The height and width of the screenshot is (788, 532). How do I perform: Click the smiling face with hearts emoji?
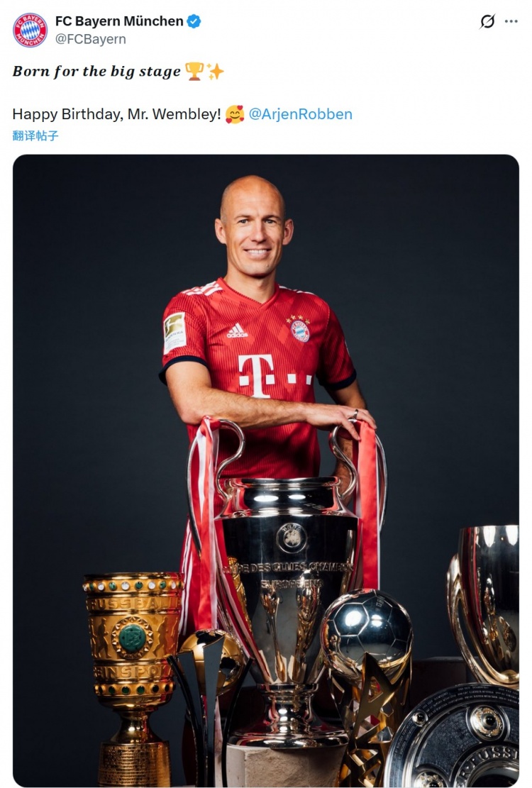(235, 114)
